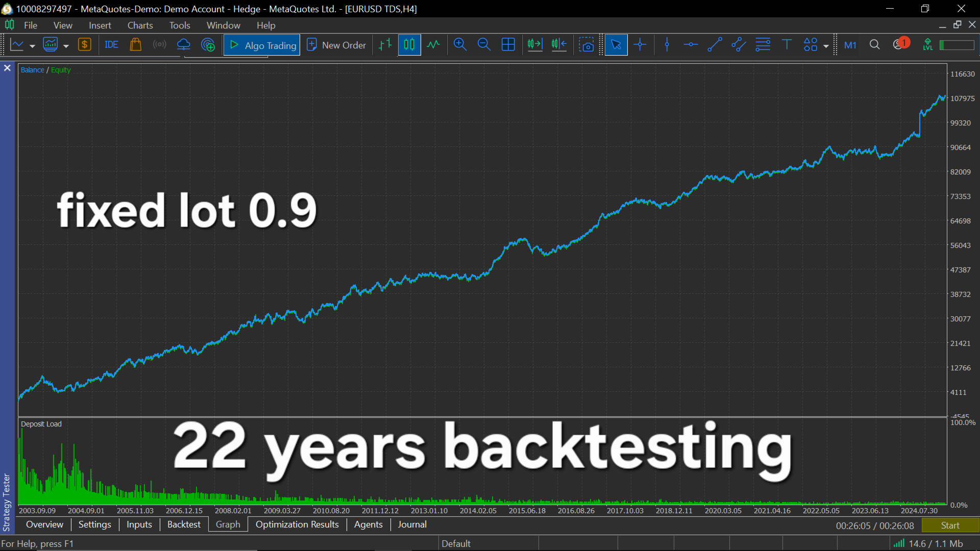This screenshot has width=980, height=551.
Task: Switch chart to candlesticks mode
Action: 409,45
